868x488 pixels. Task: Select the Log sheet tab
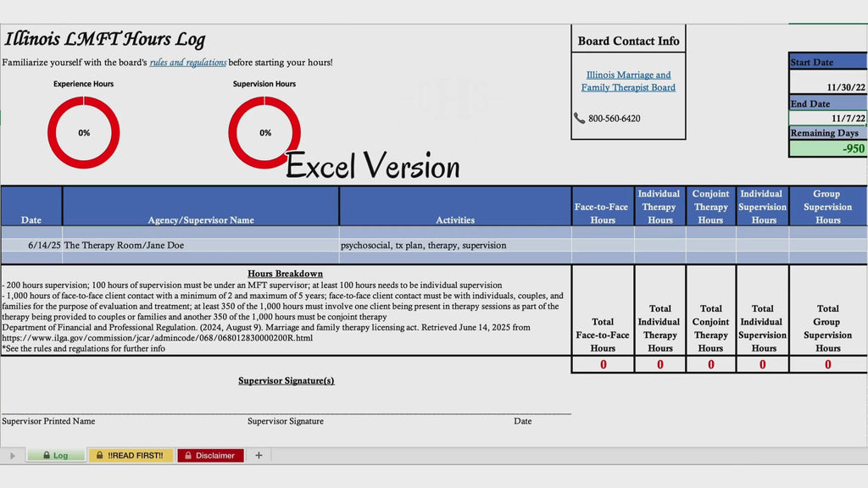click(56, 455)
